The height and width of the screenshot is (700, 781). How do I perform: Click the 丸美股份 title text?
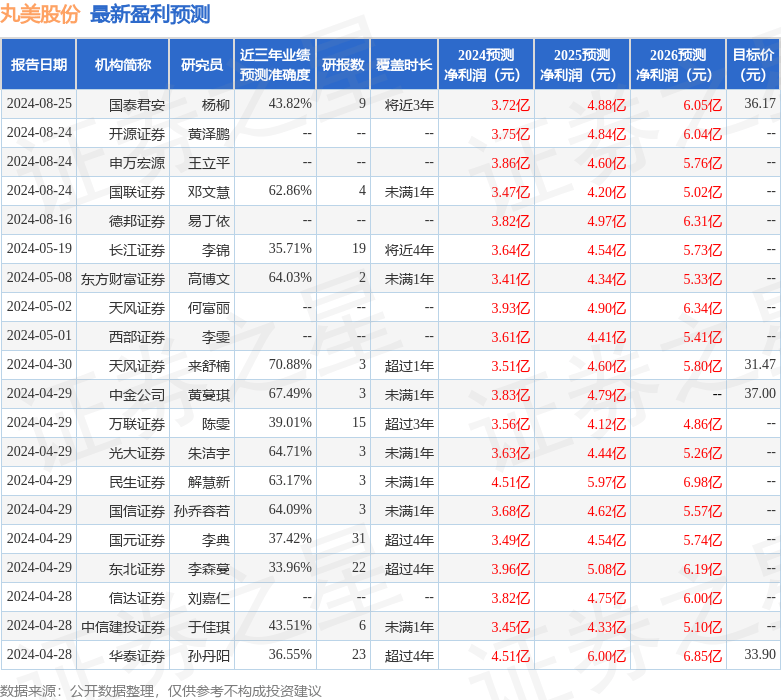tap(40, 13)
